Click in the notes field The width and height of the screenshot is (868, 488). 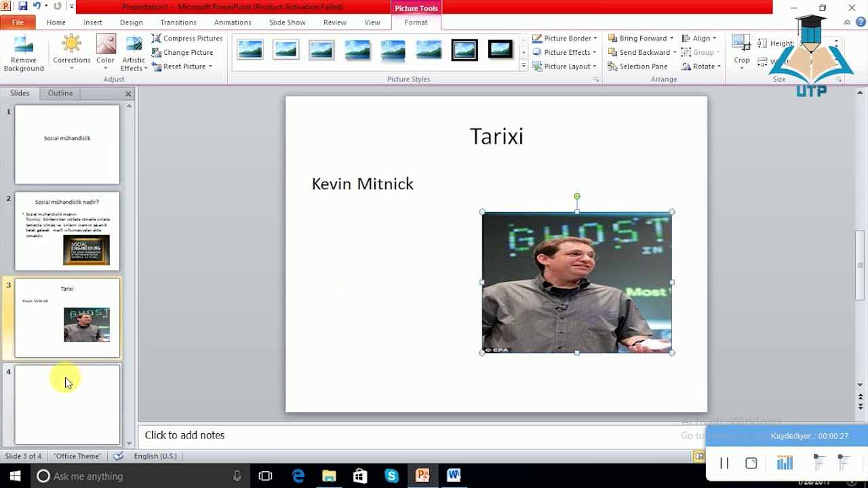tap(420, 435)
